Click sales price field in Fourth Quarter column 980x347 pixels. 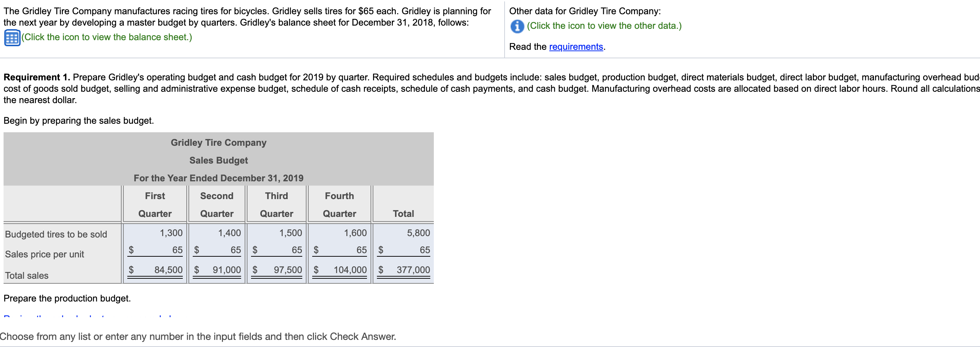click(x=340, y=250)
